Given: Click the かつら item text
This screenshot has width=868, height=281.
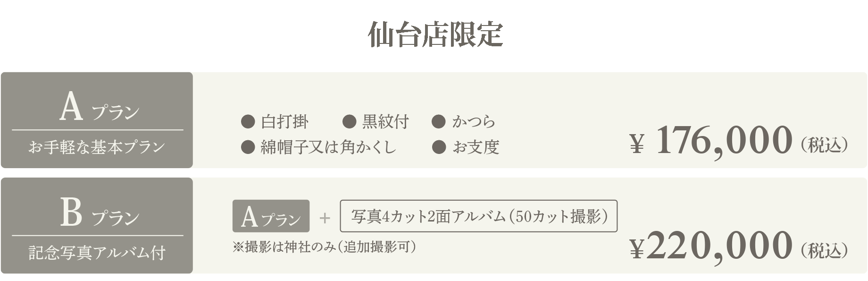Looking at the screenshot, I should pos(474,122).
